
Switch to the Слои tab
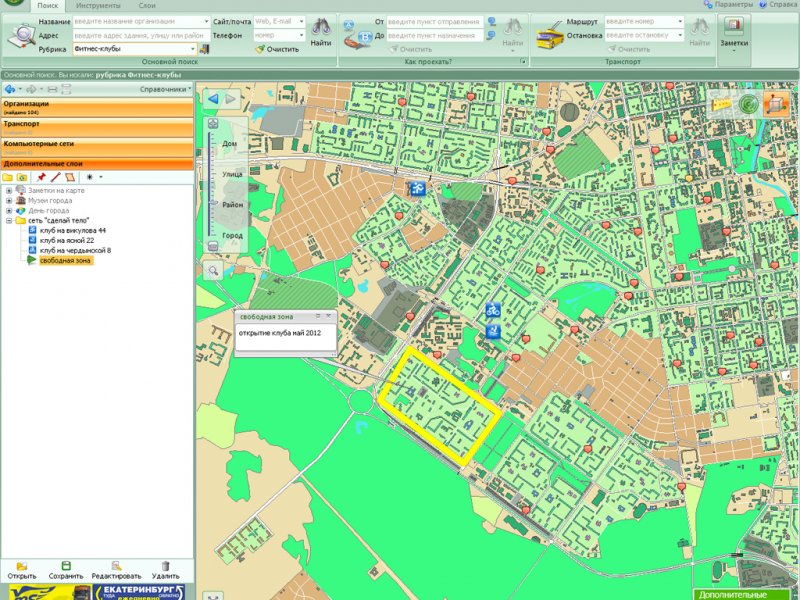click(x=147, y=6)
